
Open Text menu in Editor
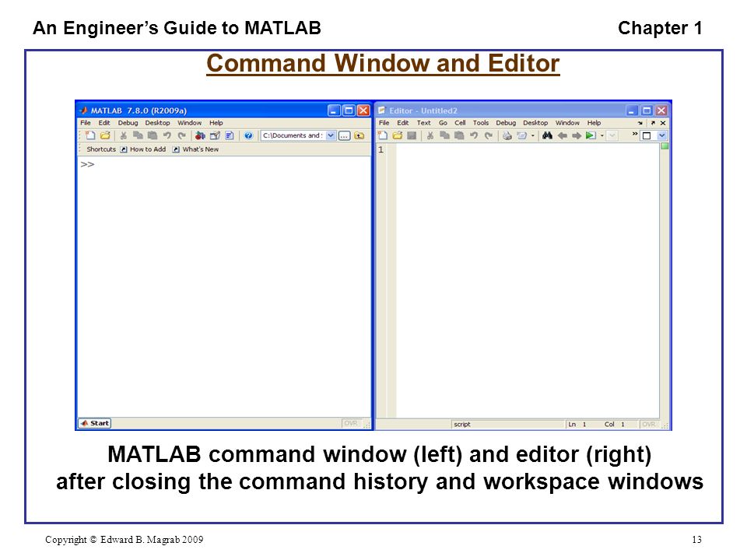pyautogui.click(x=424, y=123)
